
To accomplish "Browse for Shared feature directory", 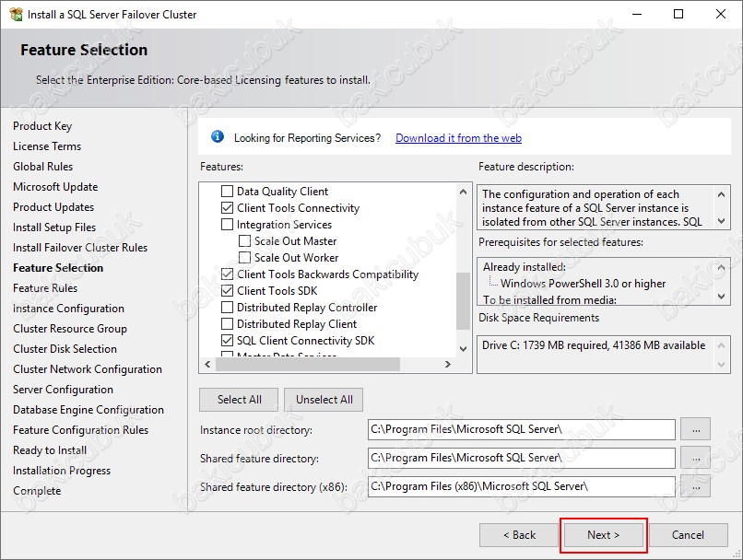I will point(696,459).
